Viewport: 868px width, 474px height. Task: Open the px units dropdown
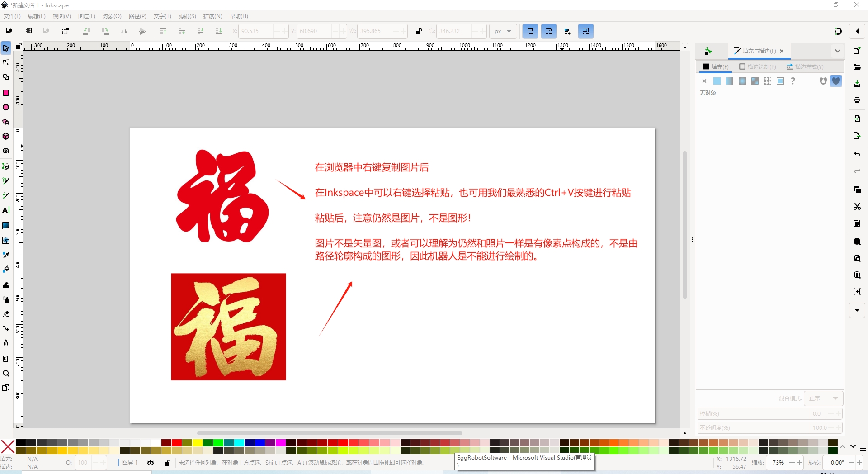503,31
